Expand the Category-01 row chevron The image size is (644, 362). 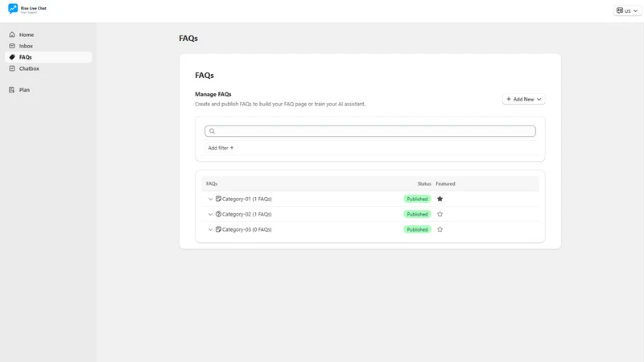210,199
